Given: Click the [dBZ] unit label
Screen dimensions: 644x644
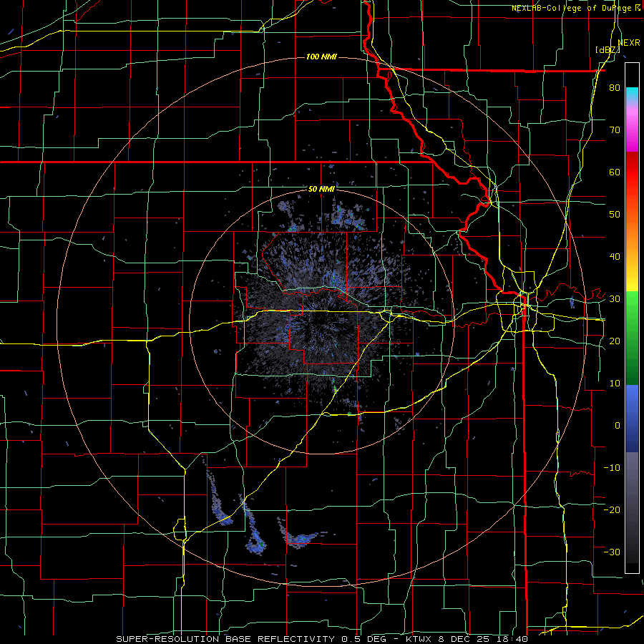Looking at the screenshot, I should (608, 49).
